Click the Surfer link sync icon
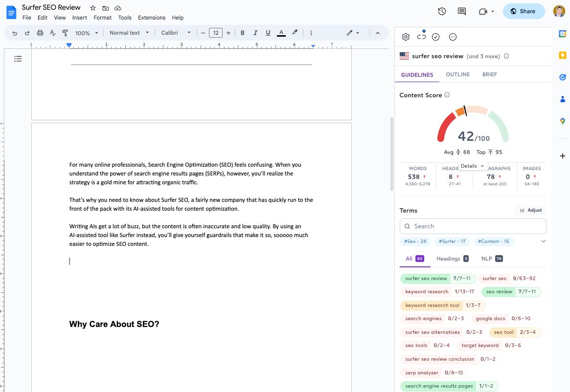The height and width of the screenshot is (392, 570). (x=421, y=37)
